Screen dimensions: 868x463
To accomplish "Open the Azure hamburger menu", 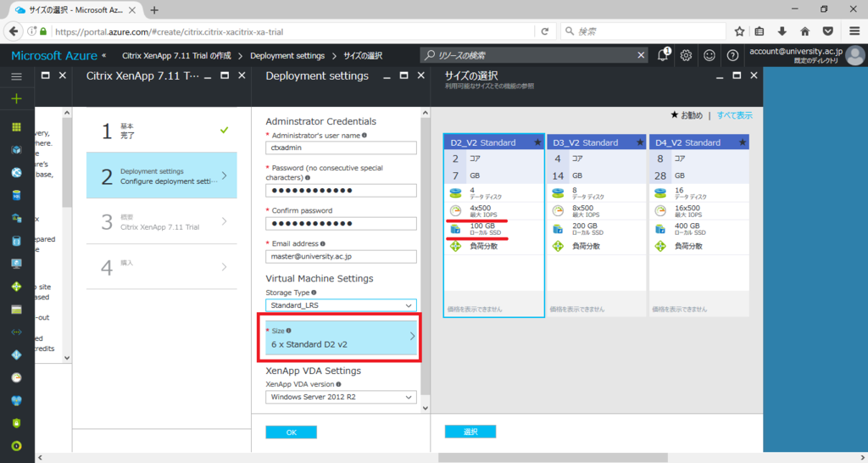I will 17,76.
